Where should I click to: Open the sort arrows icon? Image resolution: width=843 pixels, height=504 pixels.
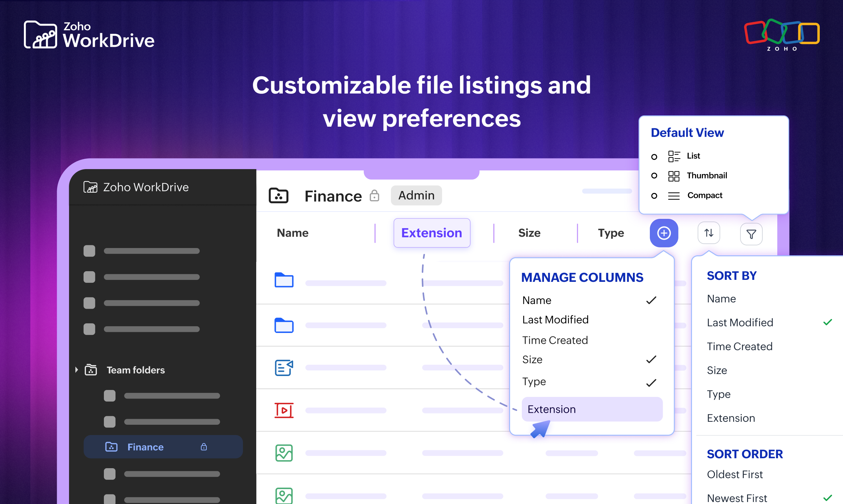coord(709,233)
